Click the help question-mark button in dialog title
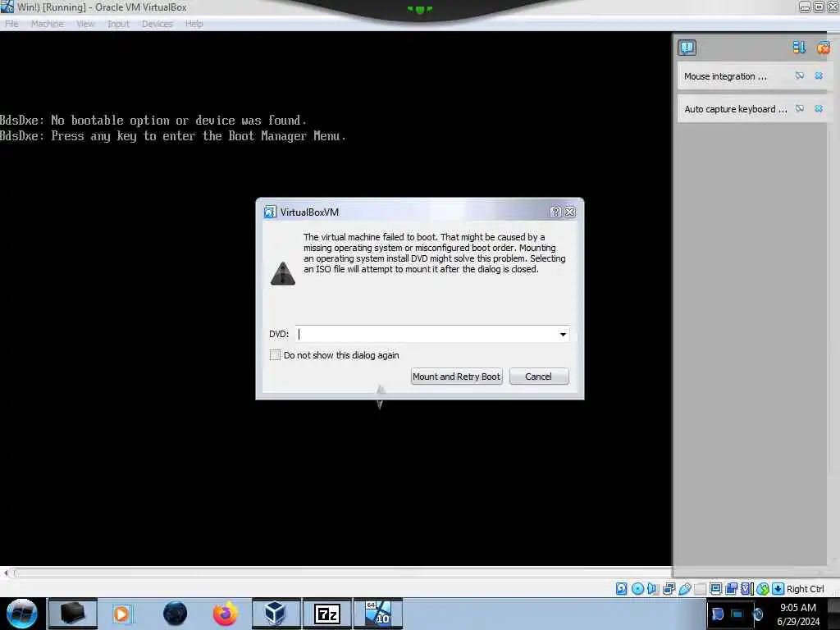Image resolution: width=840 pixels, height=630 pixels. 555,212
